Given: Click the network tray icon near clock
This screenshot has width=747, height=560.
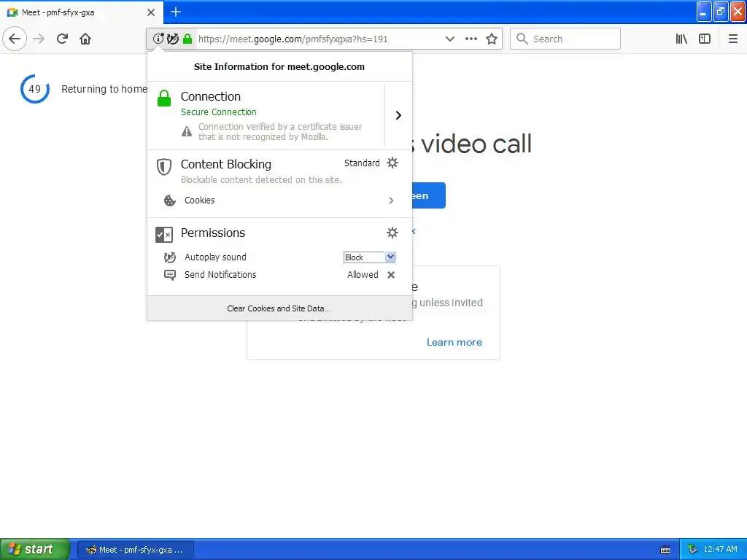Looking at the screenshot, I should coord(692,550).
